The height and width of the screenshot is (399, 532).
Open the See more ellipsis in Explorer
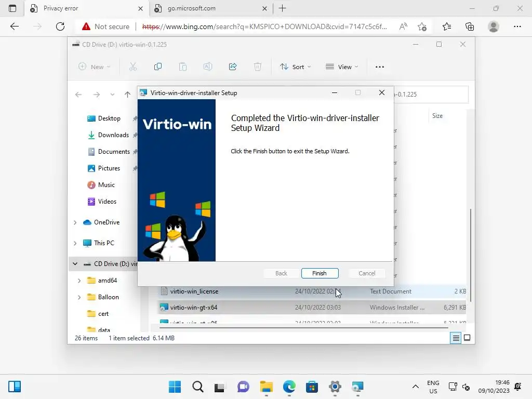[380, 67]
